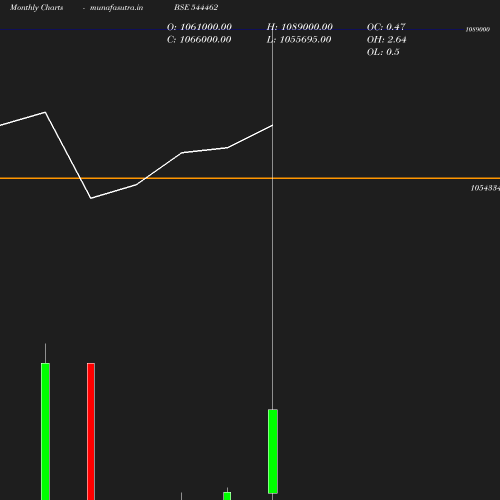This screenshot has height=500, width=500.
Task: Click the low value 'L: 1055695.00'
Action: 299,40
